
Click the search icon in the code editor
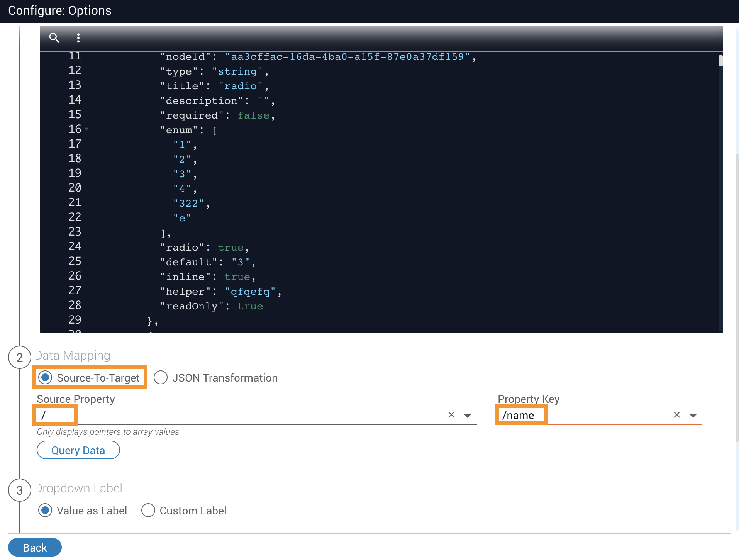(54, 38)
